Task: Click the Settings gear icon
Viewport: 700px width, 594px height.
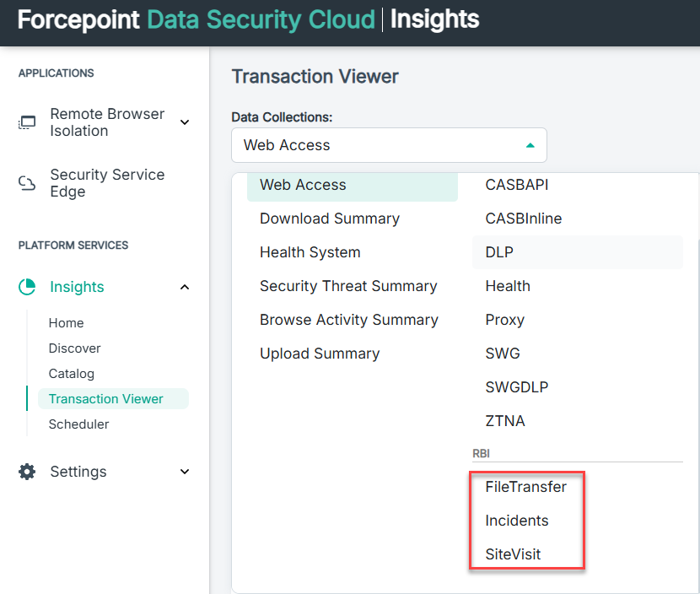Action: pos(27,472)
